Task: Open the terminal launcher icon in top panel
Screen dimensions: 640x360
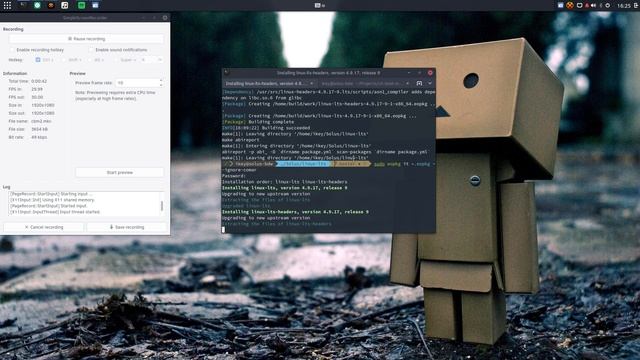Action: pos(23,5)
